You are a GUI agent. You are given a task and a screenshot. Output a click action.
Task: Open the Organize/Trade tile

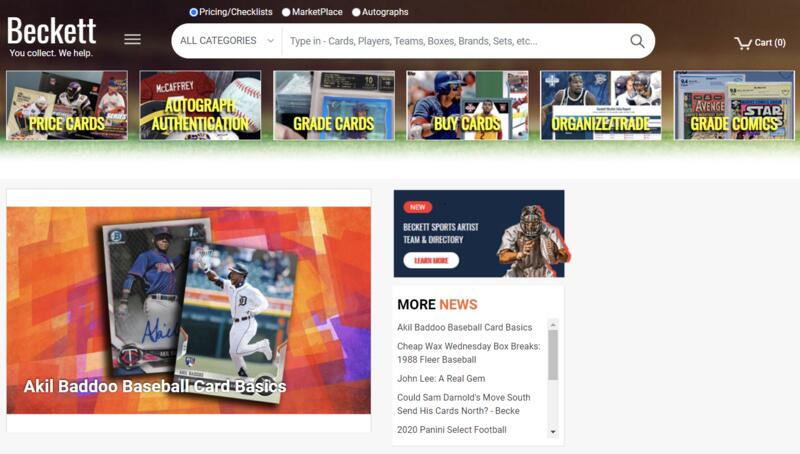coord(600,105)
